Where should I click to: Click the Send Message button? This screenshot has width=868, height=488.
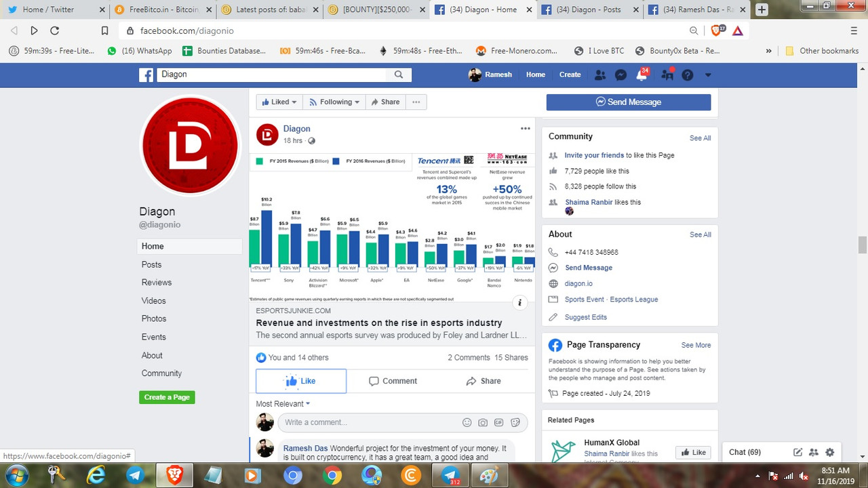tap(629, 102)
